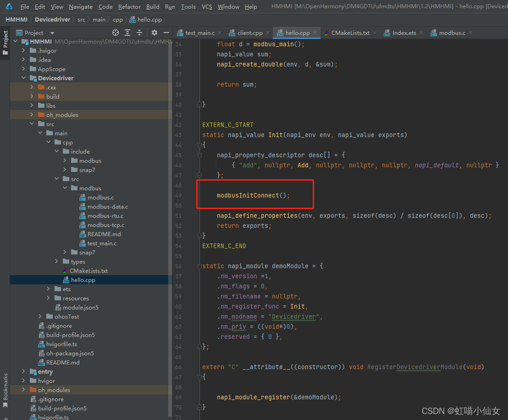Image resolution: width=508 pixels, height=420 pixels.
Task: Open the Refactor menu
Action: [129, 6]
